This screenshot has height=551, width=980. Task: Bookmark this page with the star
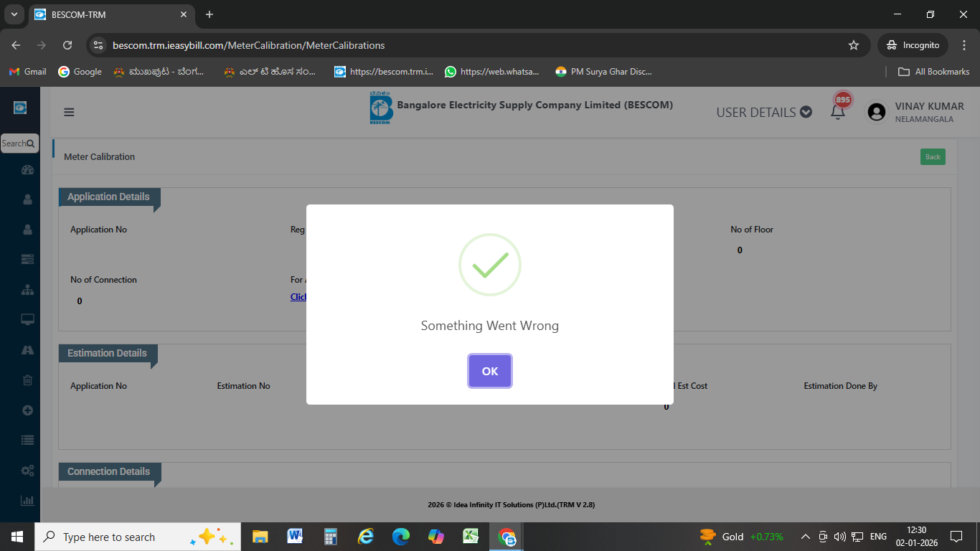coord(854,45)
